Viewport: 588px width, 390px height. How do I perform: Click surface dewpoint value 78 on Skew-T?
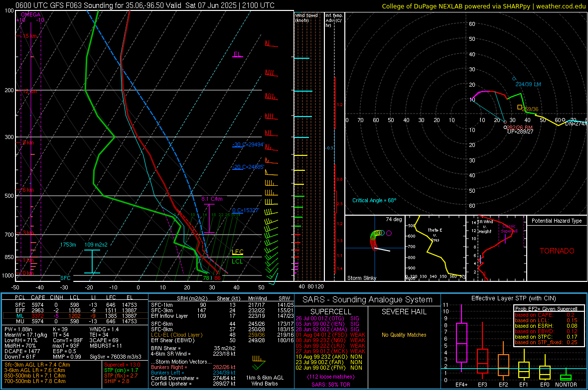click(x=206, y=278)
